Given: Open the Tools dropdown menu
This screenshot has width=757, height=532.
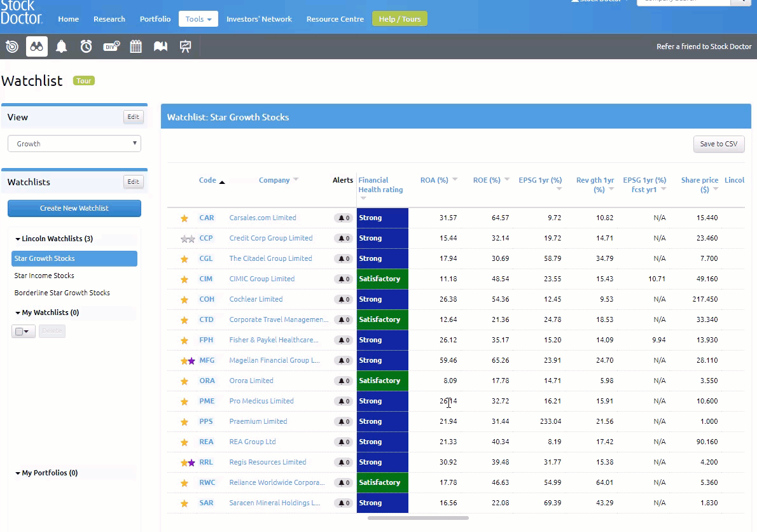Looking at the screenshot, I should (198, 19).
